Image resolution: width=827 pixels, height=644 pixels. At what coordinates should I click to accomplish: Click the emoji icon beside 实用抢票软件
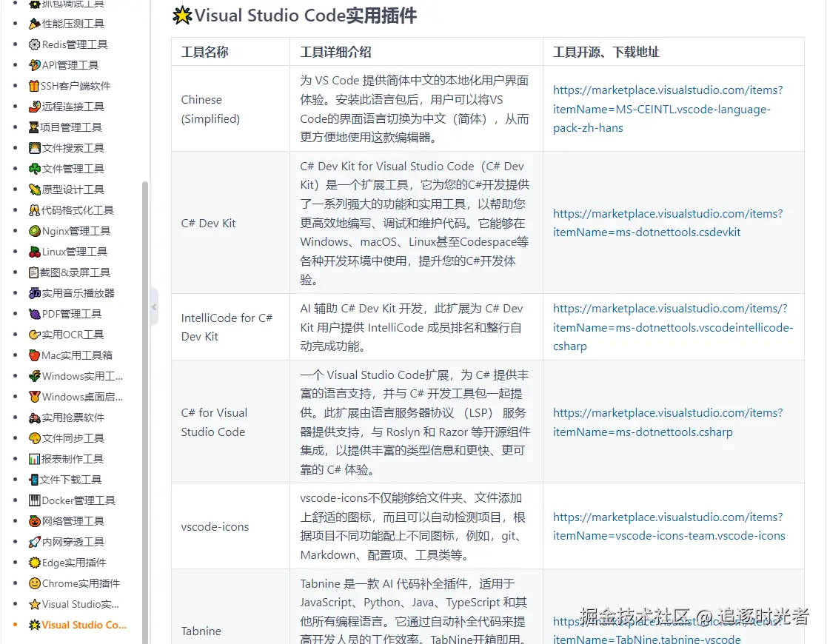(x=34, y=417)
